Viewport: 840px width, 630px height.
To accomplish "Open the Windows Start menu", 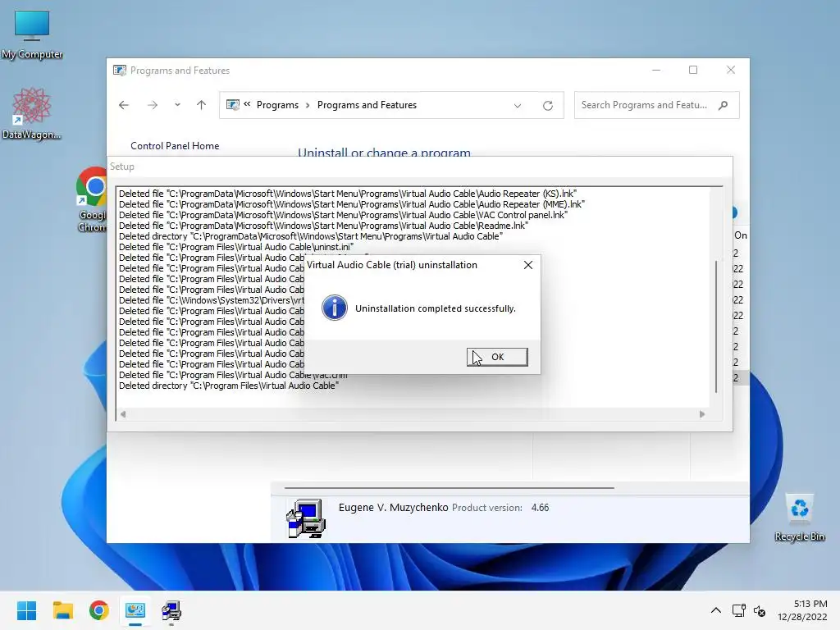I will click(26, 610).
